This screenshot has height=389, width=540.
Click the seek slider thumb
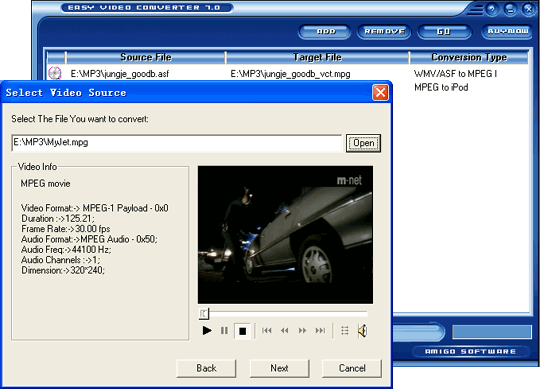tap(204, 314)
